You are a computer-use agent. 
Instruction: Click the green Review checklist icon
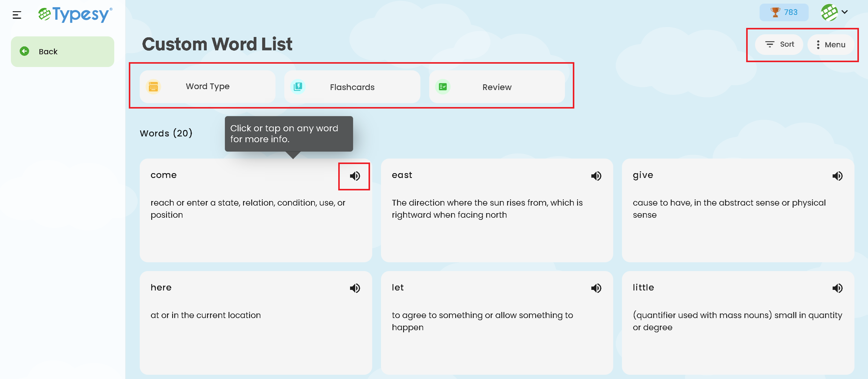coord(443,87)
